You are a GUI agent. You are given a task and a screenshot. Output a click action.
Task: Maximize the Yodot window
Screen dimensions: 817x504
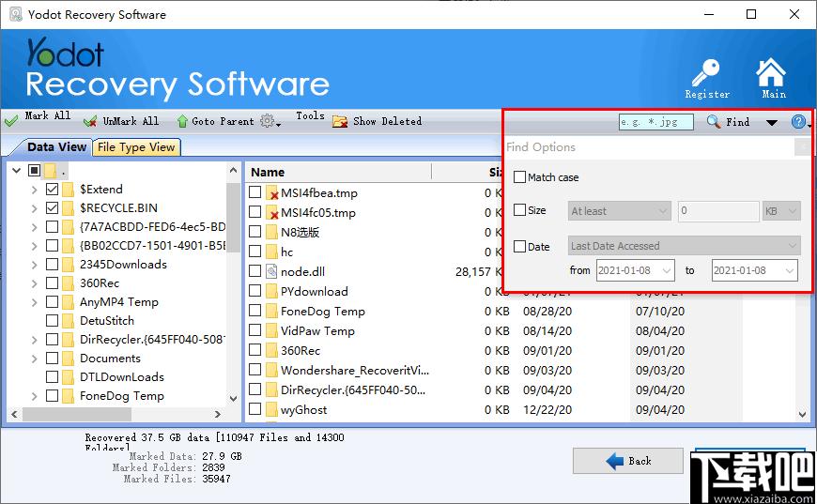(x=751, y=14)
